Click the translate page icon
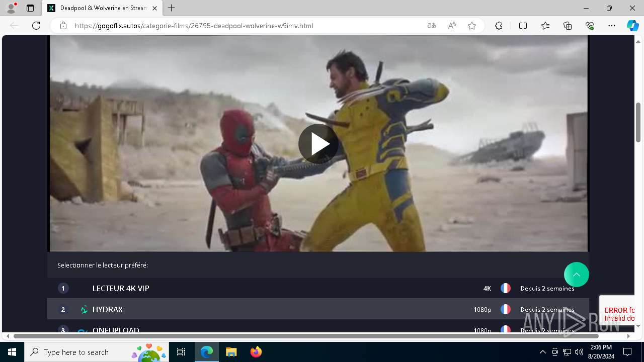 point(432,26)
